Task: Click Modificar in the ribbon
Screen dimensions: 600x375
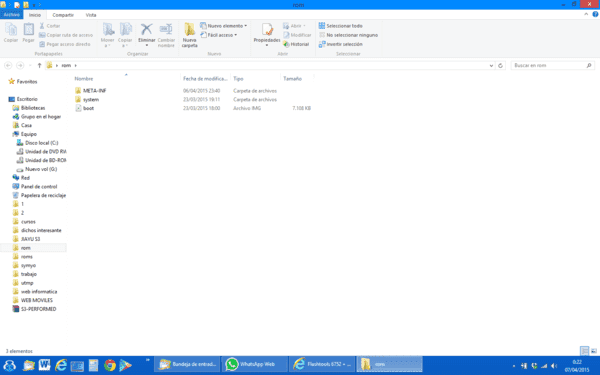Action: (x=297, y=35)
